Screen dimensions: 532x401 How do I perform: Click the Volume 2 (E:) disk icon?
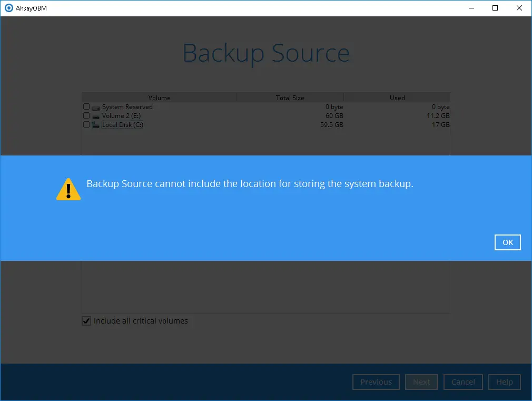[95, 115]
